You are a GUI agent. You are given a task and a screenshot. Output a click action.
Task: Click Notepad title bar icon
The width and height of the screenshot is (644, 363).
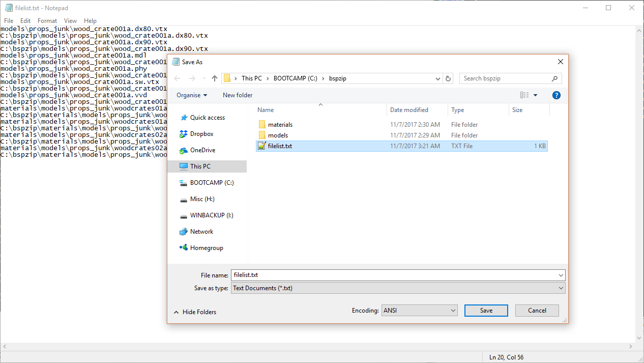click(x=9, y=8)
